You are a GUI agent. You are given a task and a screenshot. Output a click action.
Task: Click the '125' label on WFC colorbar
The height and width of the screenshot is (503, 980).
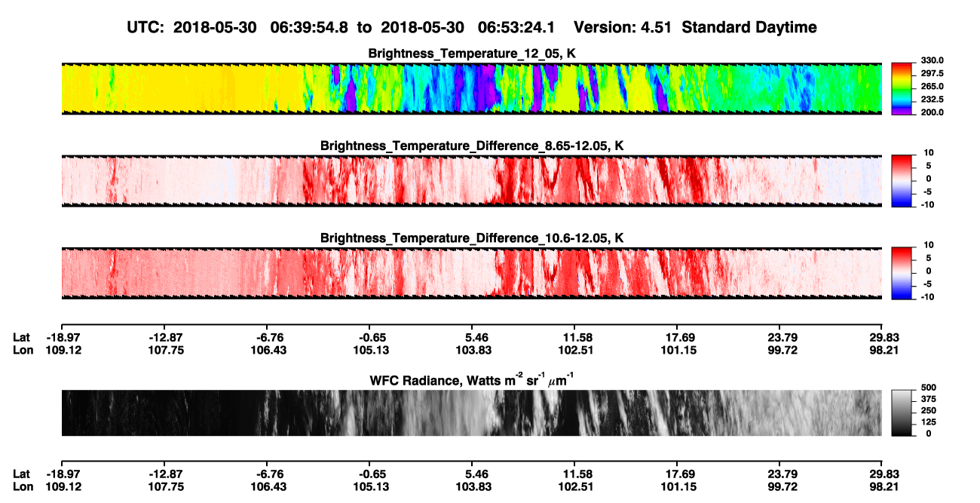tap(930, 422)
